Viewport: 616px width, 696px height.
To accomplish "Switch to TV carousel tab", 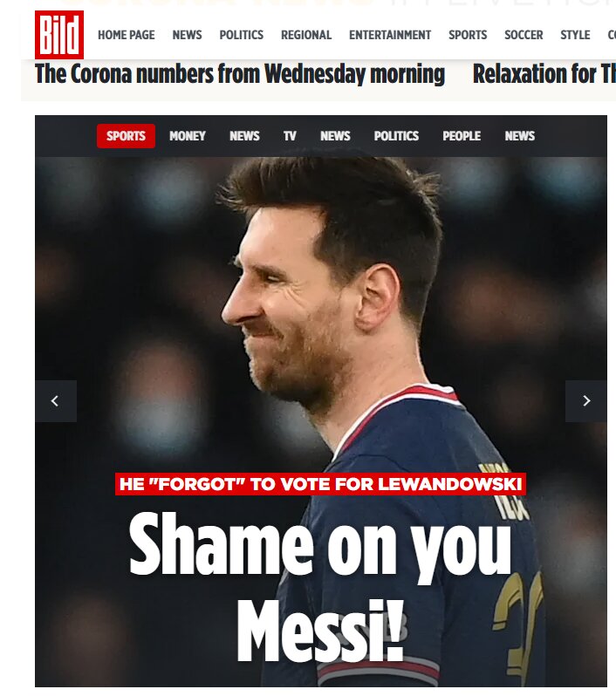I will pyautogui.click(x=290, y=136).
